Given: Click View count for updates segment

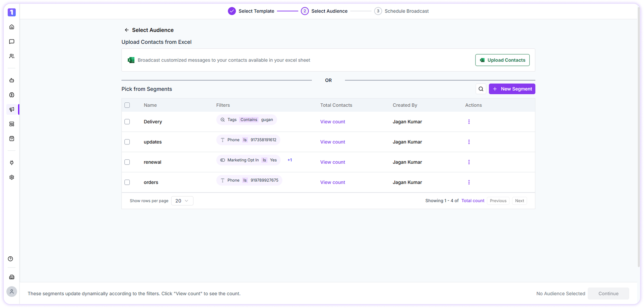Looking at the screenshot, I should (333, 142).
